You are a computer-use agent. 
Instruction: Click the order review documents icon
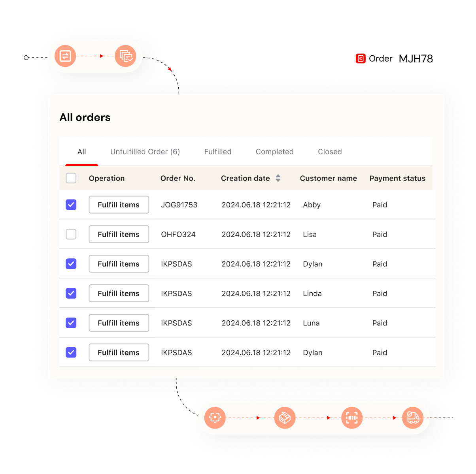click(125, 56)
